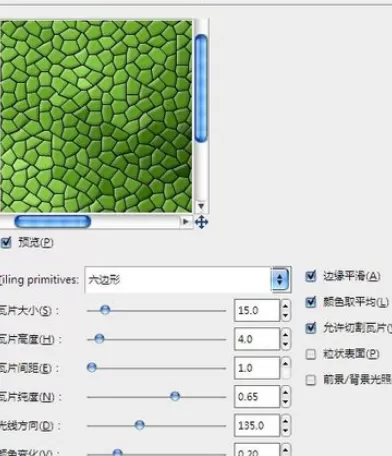Click the 瓦片纯度(N) label
Image resolution: width=392 pixels, height=456 pixels.
(31, 397)
